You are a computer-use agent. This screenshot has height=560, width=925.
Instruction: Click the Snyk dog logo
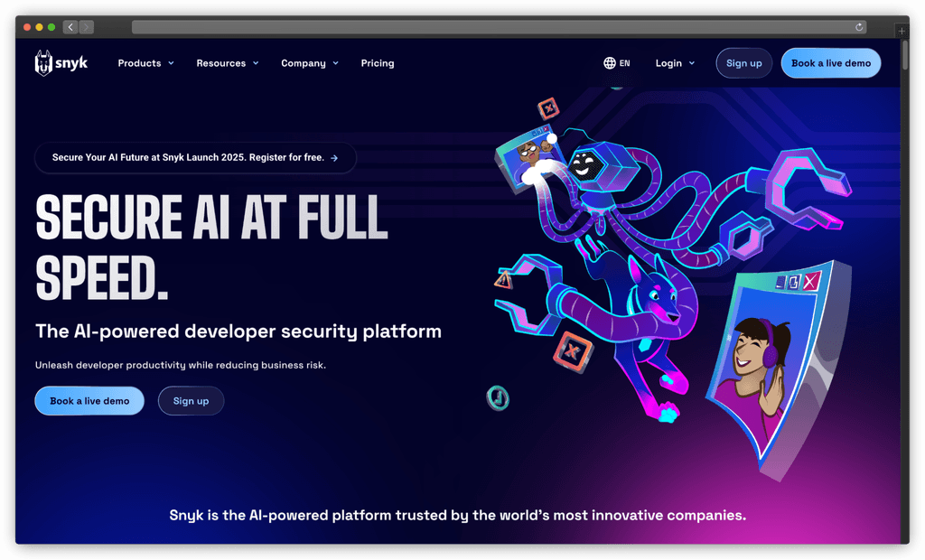(61, 63)
